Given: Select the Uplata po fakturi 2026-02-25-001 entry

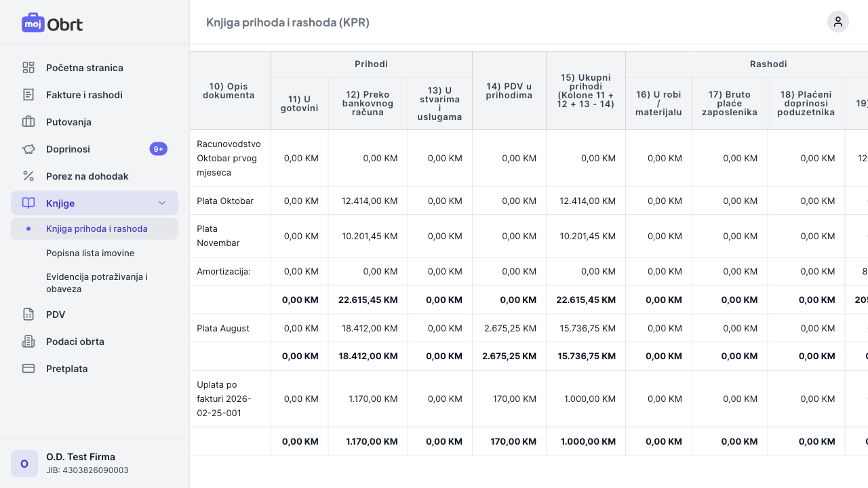Looking at the screenshot, I should click(224, 399).
